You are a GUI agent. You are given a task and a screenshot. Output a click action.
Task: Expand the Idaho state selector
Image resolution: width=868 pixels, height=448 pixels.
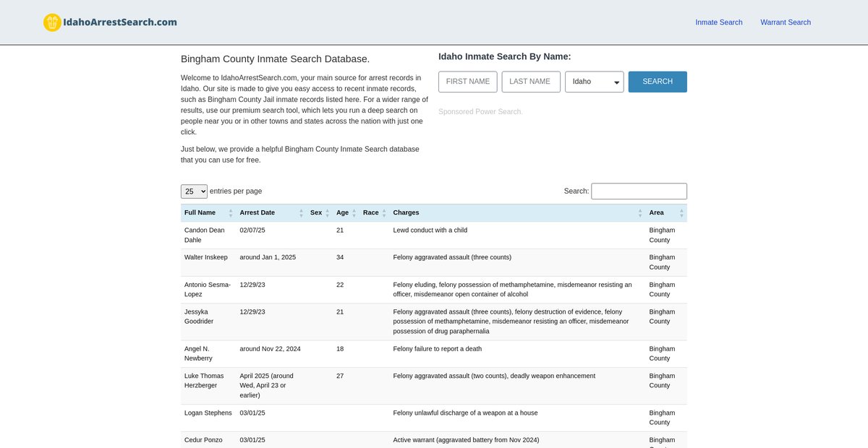click(x=594, y=82)
